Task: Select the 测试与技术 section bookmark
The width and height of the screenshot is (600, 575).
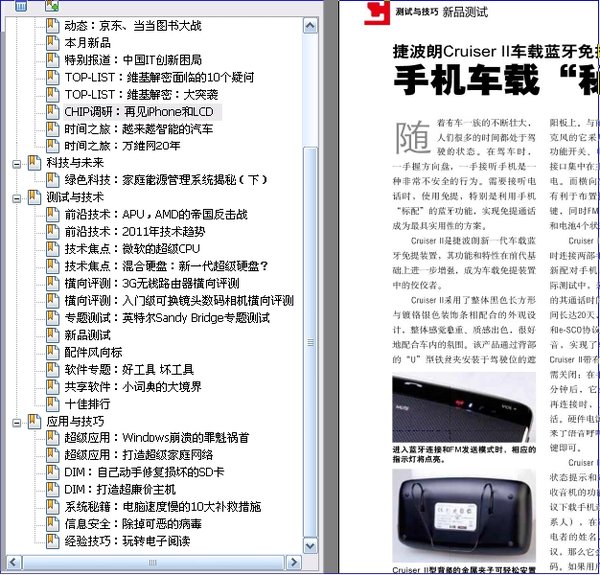Action: point(75,197)
